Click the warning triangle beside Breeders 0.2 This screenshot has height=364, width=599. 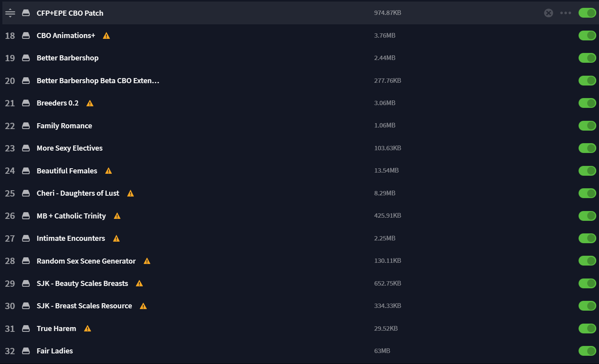click(x=90, y=103)
